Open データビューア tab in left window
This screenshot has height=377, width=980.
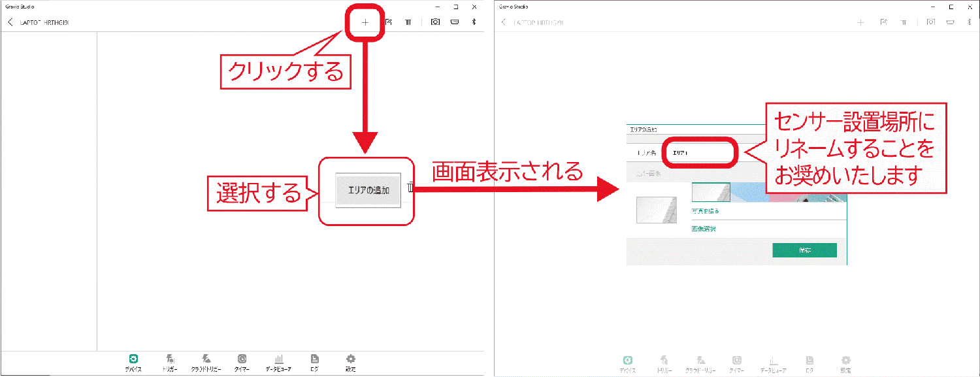click(x=278, y=363)
